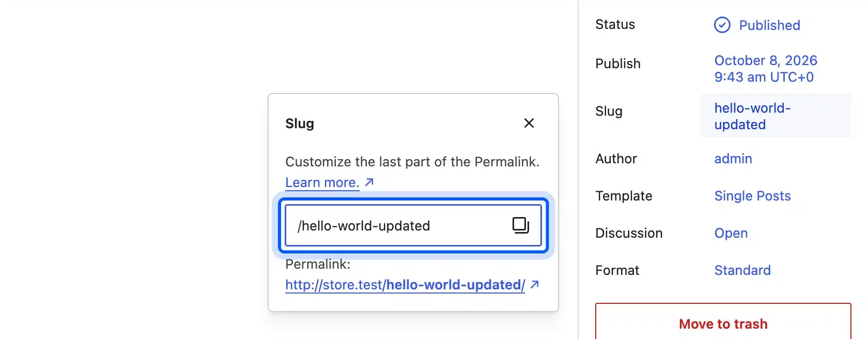Click Move to trash
This screenshot has height=339, width=868.
point(723,324)
